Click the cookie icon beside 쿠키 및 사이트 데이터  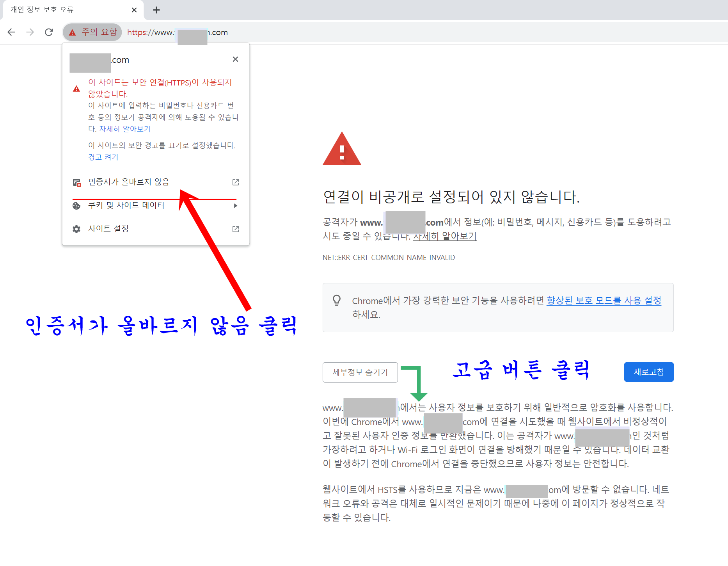click(76, 205)
